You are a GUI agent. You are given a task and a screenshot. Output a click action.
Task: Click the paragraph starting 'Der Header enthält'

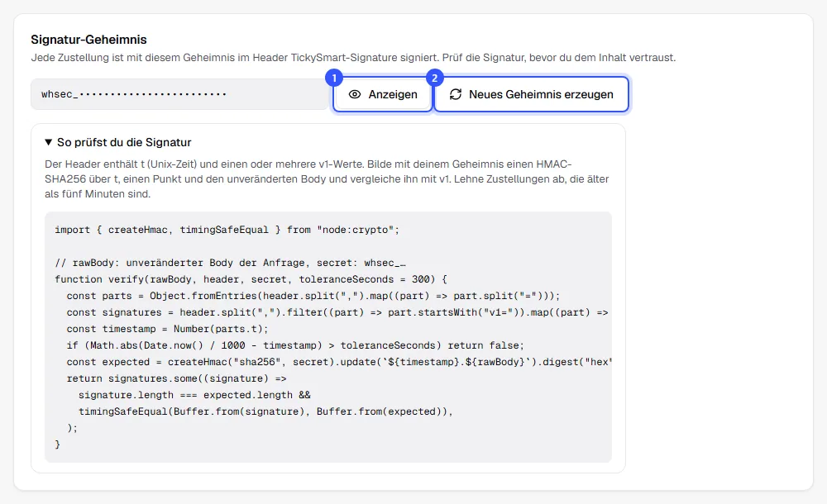(327, 179)
